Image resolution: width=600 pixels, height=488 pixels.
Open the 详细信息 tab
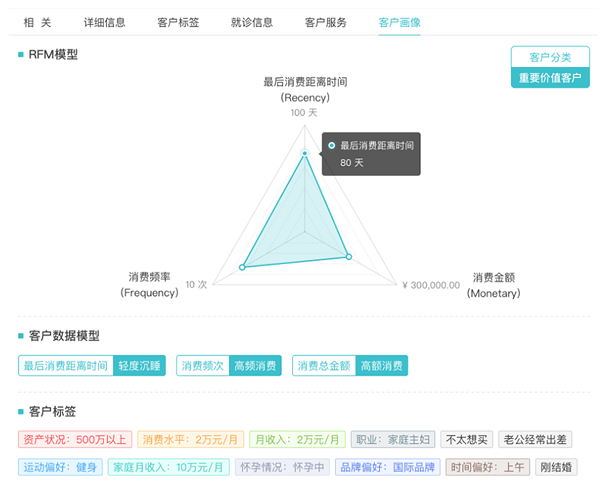104,22
